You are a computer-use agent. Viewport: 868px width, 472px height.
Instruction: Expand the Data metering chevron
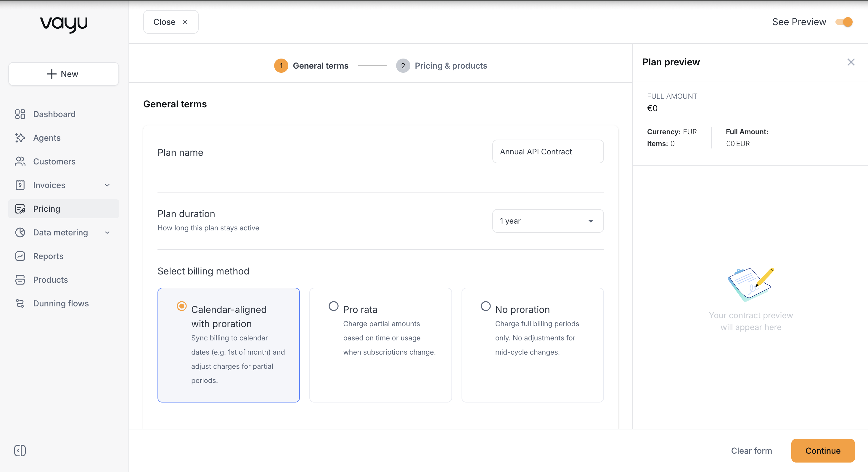pyautogui.click(x=107, y=232)
